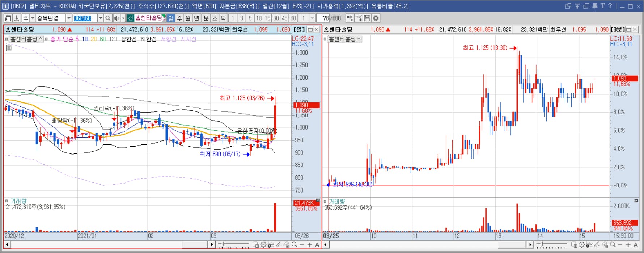Screen dimensions: 644x253
Task: Select the 분 (minute) period button
Action: tap(206, 18)
